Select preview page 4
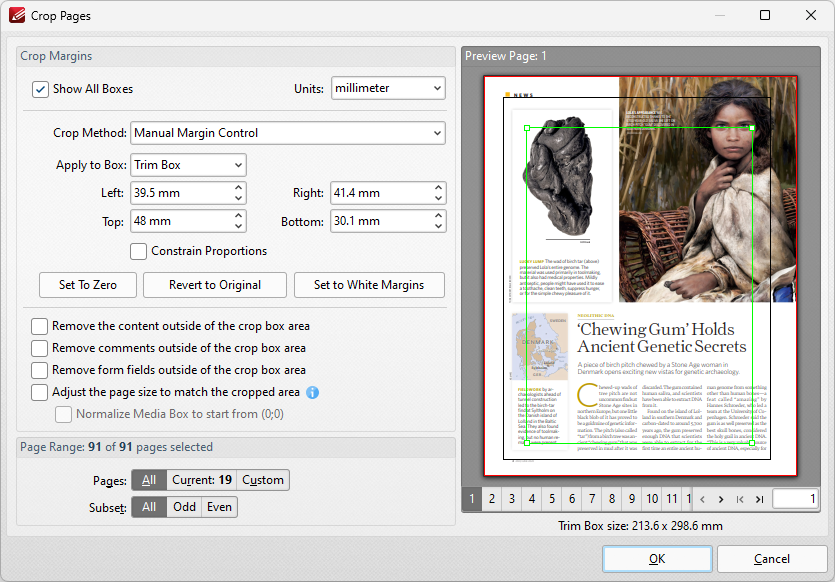The width and height of the screenshot is (835, 582). pyautogui.click(x=532, y=499)
